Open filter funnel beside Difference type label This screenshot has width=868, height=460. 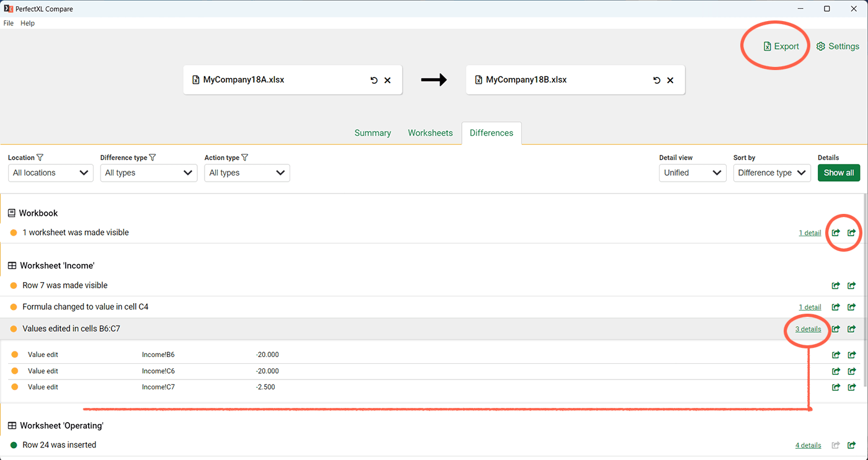[153, 157]
